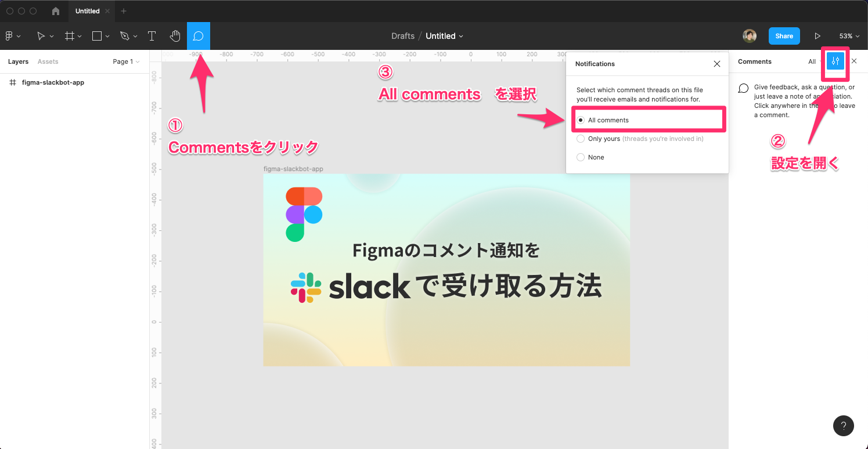The height and width of the screenshot is (449, 868).
Task: Select the Frame tool
Action: tap(69, 35)
